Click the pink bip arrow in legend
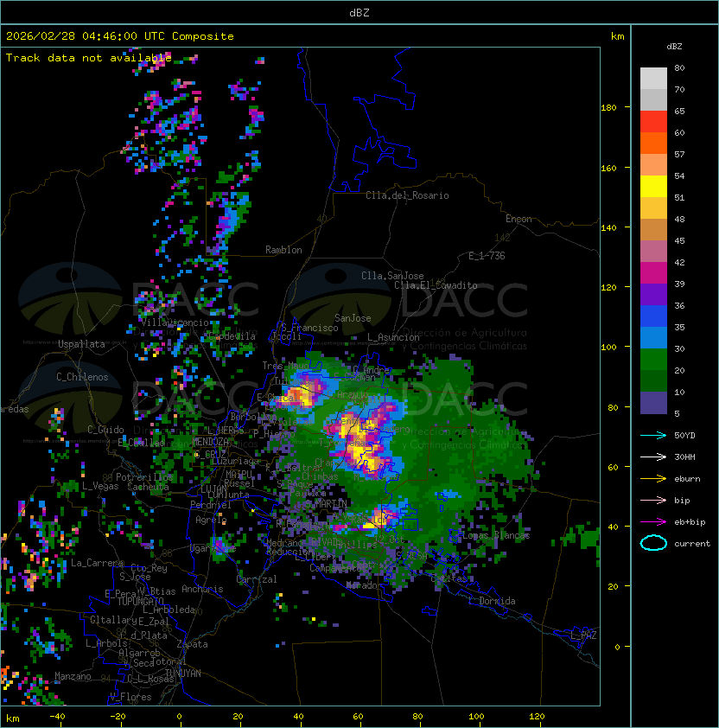The image size is (719, 728). (x=653, y=501)
